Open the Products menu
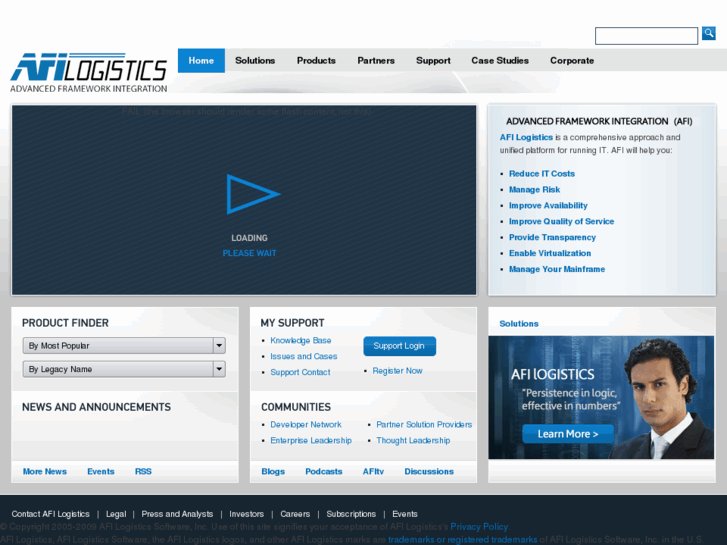Screen dimensions: 727x545 316,61
